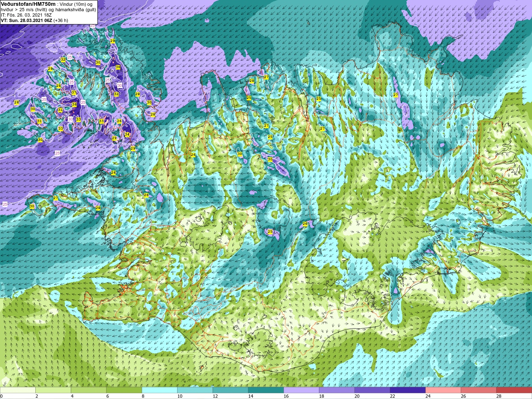Click the 'IT: Fös. 26. 03. 2021 18Z' line

[26, 15]
